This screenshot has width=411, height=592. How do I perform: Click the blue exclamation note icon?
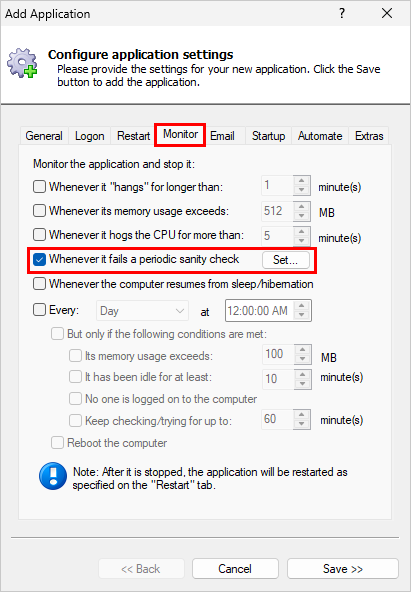[53, 476]
